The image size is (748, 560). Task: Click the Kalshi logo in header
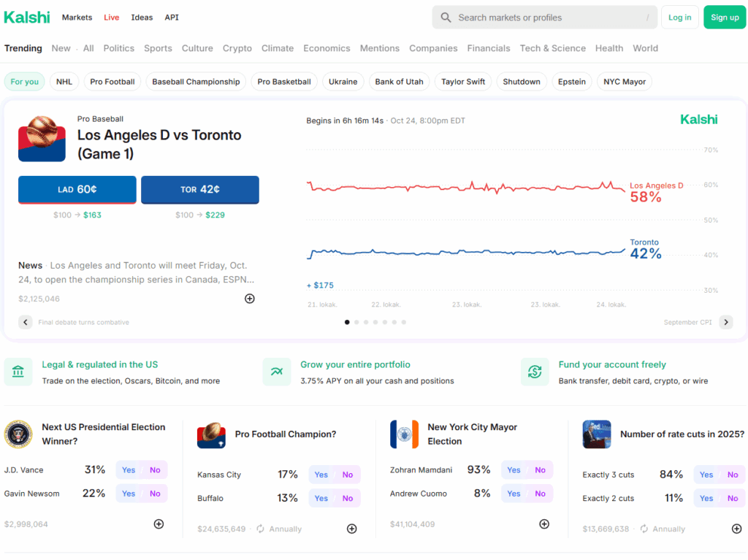(x=27, y=17)
